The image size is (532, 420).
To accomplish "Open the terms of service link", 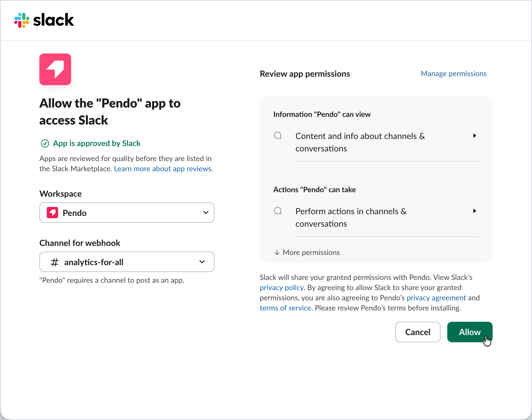I will pyautogui.click(x=286, y=308).
